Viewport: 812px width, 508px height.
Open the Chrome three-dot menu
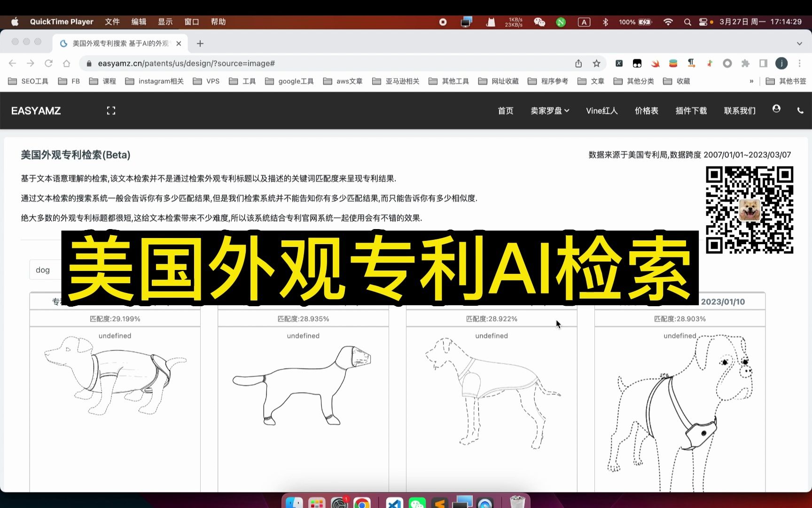pos(799,63)
